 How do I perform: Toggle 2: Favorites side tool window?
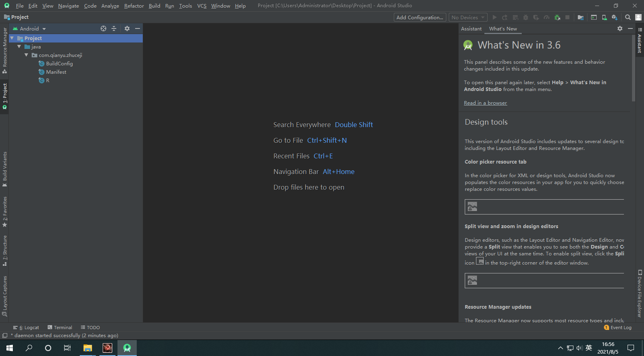coord(4,212)
